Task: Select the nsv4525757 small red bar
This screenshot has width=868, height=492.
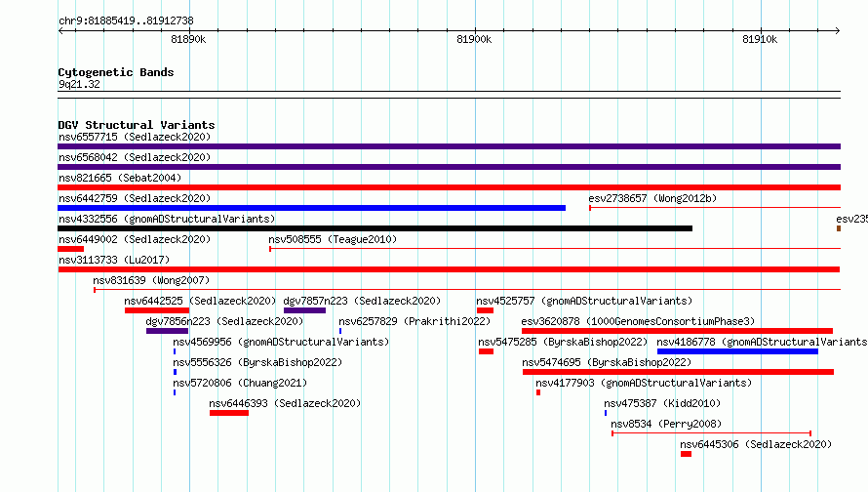Action: pyautogui.click(x=485, y=310)
